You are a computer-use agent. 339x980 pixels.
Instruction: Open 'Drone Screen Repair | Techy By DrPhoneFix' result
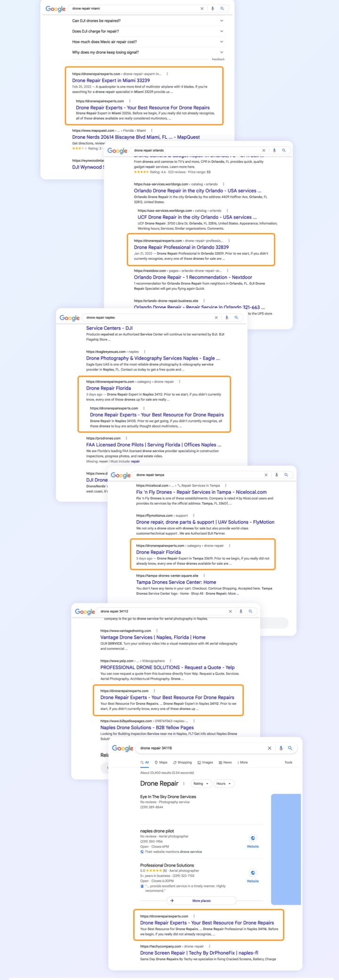click(199, 953)
